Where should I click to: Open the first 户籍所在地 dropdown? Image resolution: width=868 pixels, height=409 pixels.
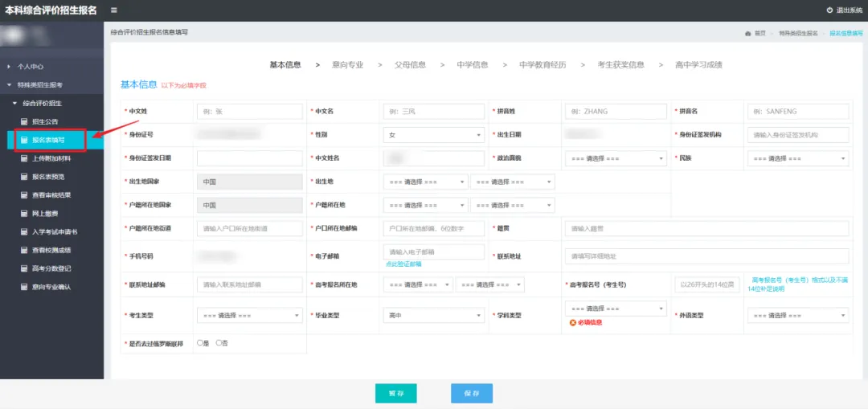tap(426, 206)
